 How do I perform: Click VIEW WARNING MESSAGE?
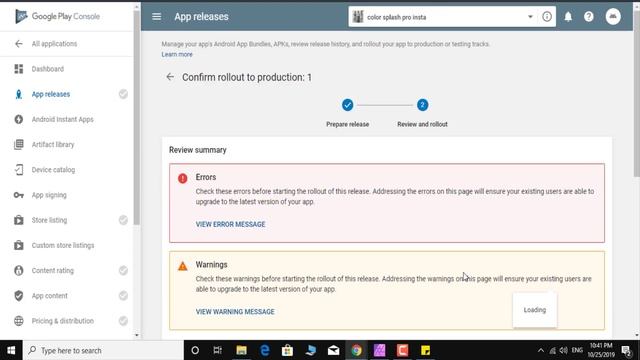235,312
